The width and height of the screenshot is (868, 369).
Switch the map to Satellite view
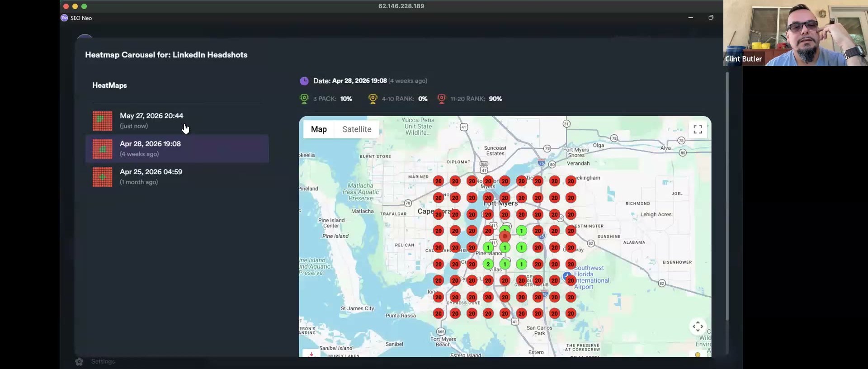coord(357,129)
